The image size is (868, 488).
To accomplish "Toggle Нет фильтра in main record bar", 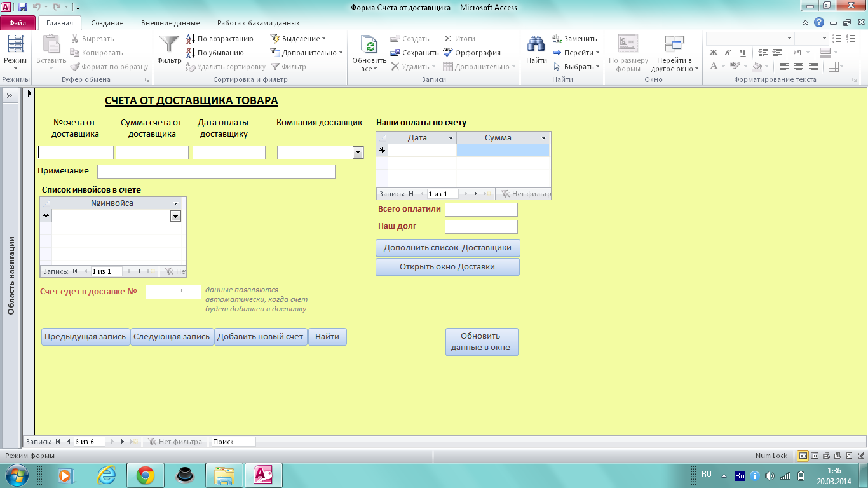I will click(x=175, y=442).
